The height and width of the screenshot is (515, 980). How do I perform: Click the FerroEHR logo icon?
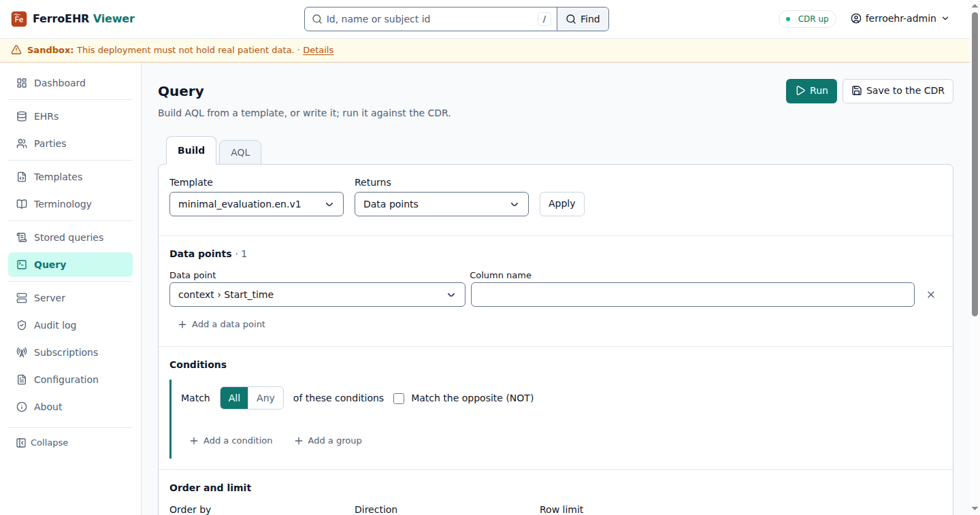tap(19, 19)
